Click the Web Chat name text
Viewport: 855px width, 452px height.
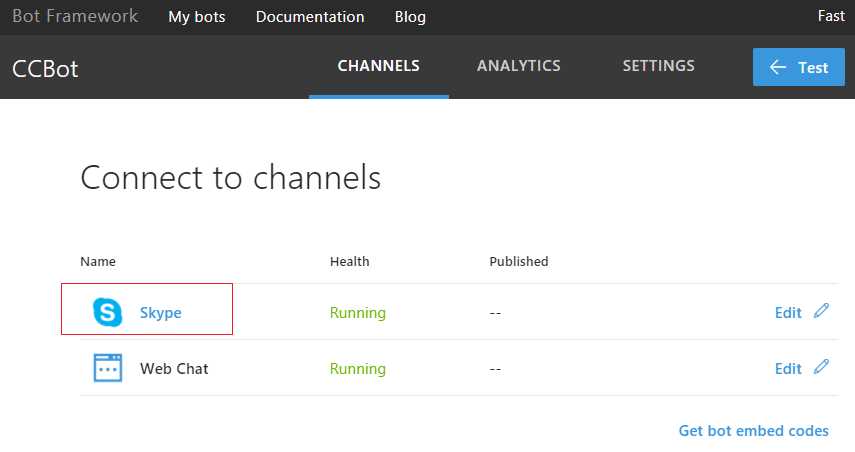click(174, 369)
